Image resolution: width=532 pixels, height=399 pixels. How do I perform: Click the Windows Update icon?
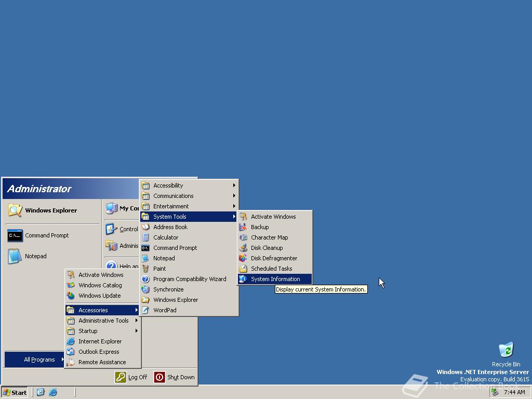pyautogui.click(x=71, y=296)
